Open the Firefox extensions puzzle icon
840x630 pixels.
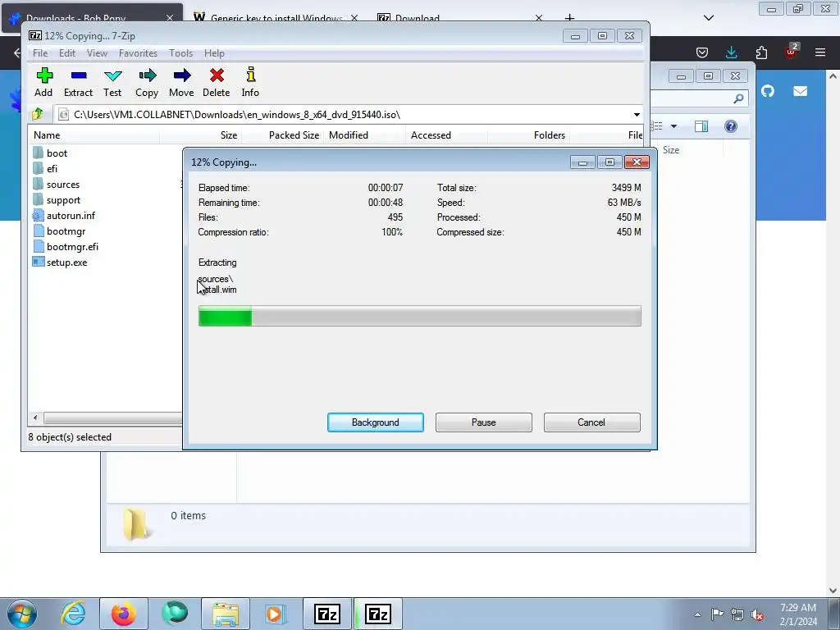761,52
